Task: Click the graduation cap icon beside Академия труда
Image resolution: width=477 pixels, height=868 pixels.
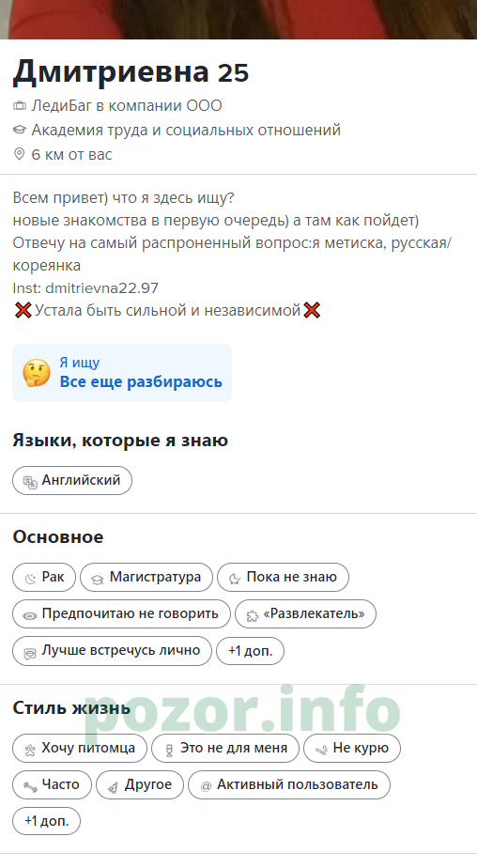Action: tap(20, 130)
